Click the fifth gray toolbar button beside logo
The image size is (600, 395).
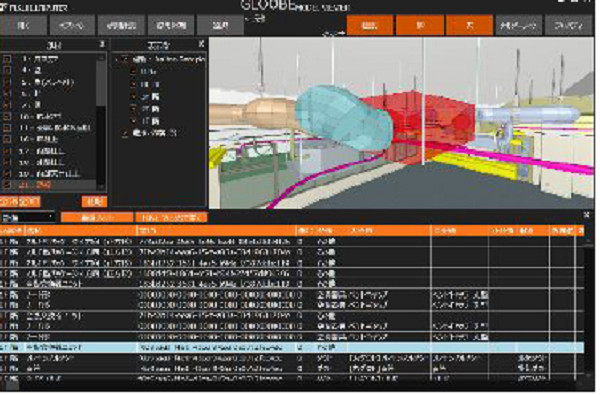click(220, 26)
